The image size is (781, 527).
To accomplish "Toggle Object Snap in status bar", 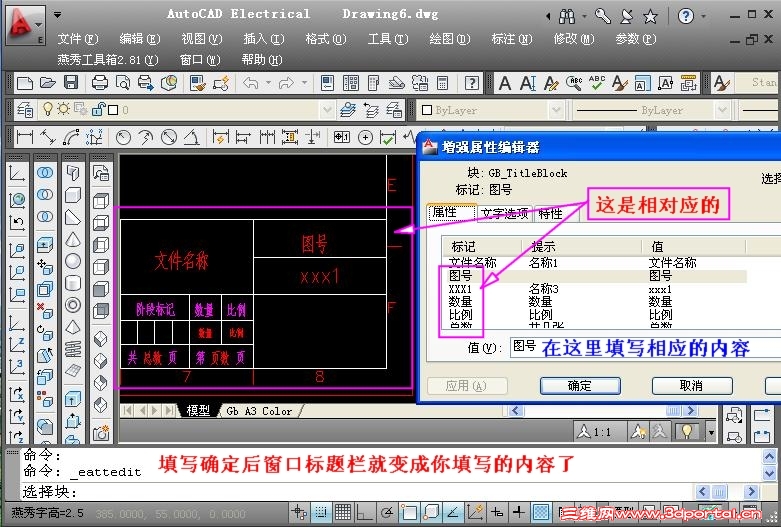I will (408, 512).
